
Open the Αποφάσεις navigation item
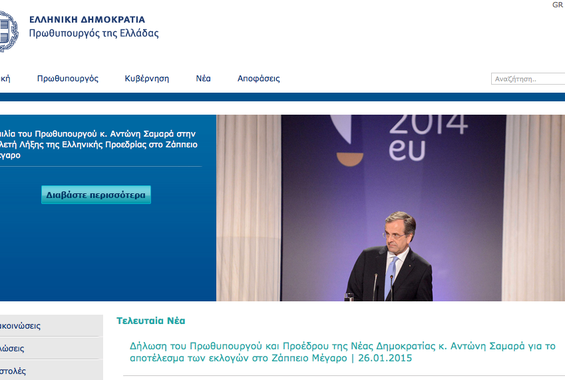coord(259,79)
